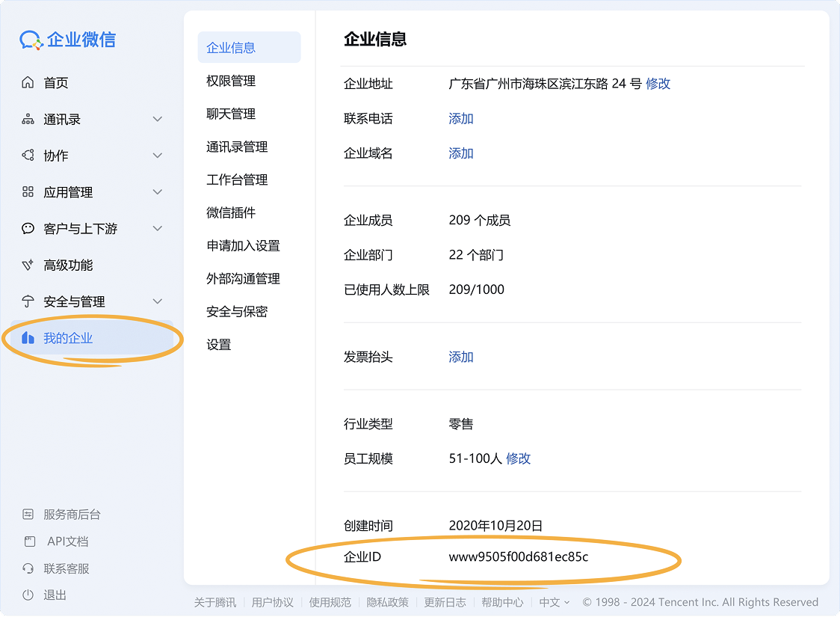Click the 通讯录 contacts icon in sidebar
The height and width of the screenshot is (623, 840).
[x=28, y=119]
